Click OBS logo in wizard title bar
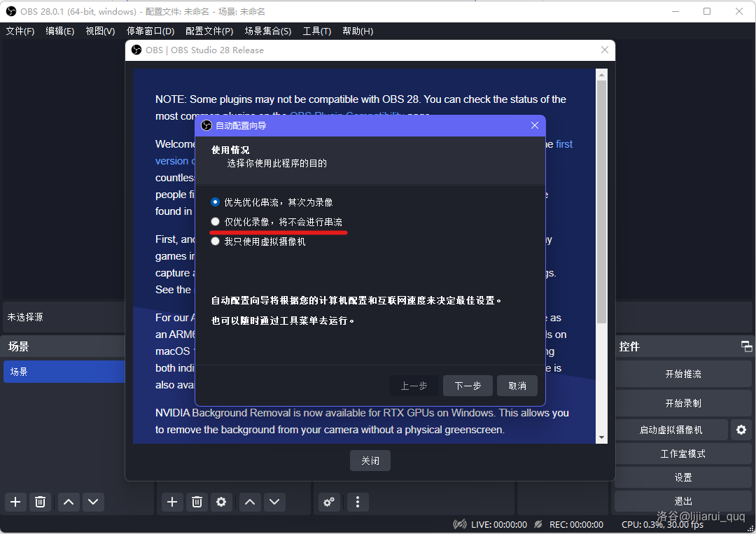The width and height of the screenshot is (756, 534). (x=206, y=125)
